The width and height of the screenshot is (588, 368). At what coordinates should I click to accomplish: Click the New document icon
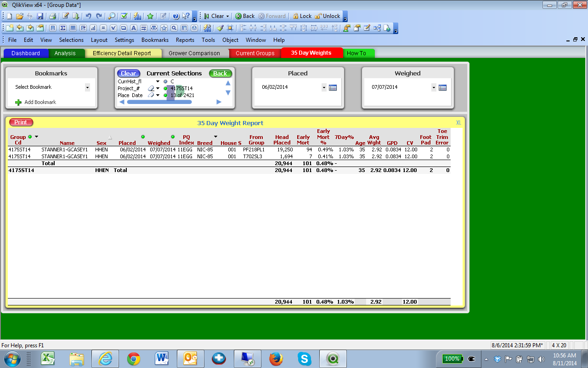point(9,16)
